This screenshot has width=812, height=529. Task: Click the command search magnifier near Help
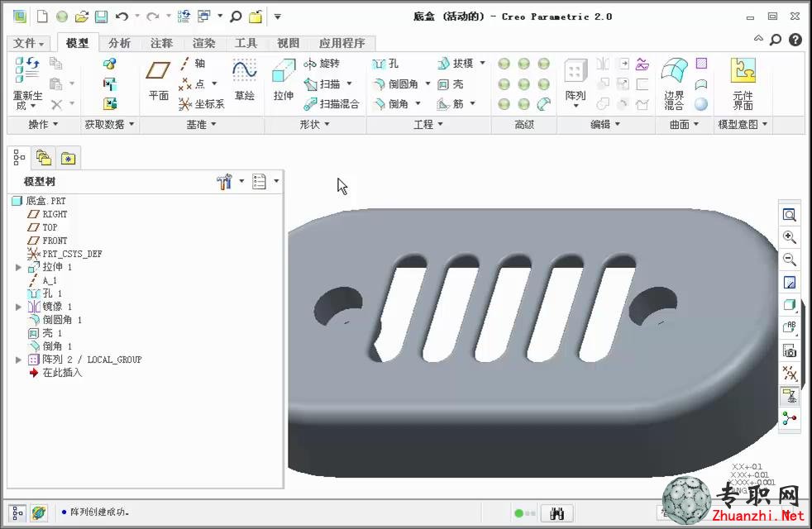tap(776, 40)
